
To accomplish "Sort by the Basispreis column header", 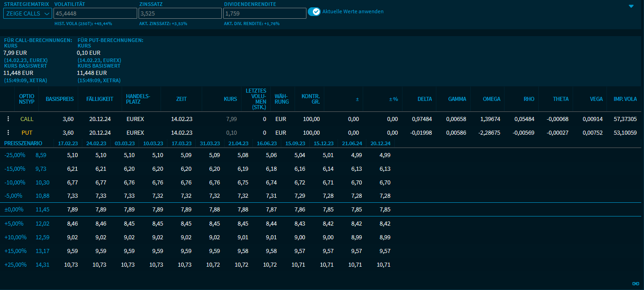I will click(59, 99).
